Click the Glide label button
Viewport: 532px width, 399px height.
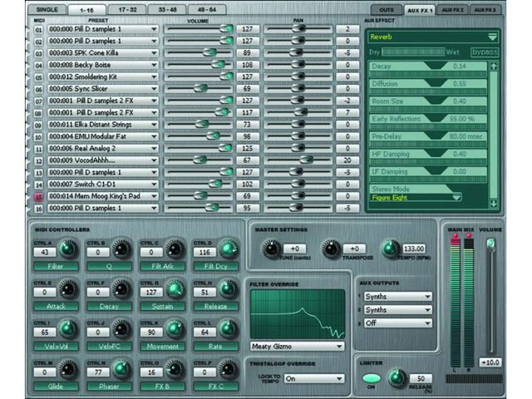pyautogui.click(x=56, y=387)
